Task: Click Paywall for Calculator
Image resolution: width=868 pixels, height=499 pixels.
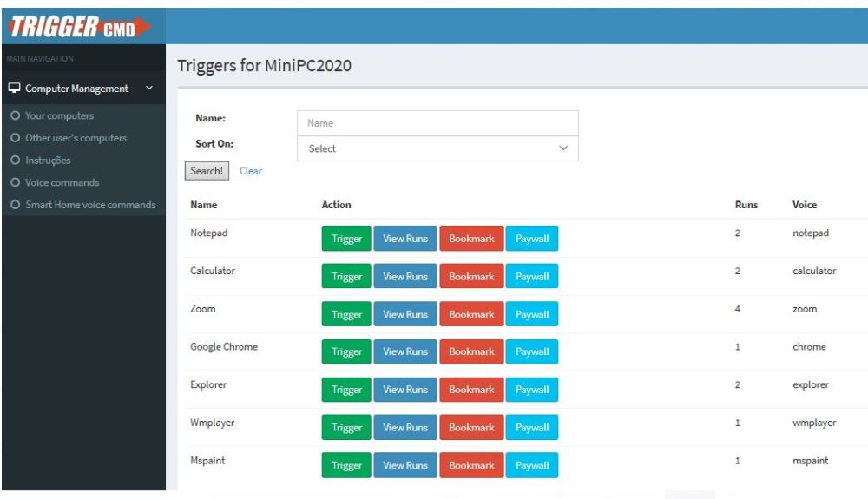Action: (532, 276)
